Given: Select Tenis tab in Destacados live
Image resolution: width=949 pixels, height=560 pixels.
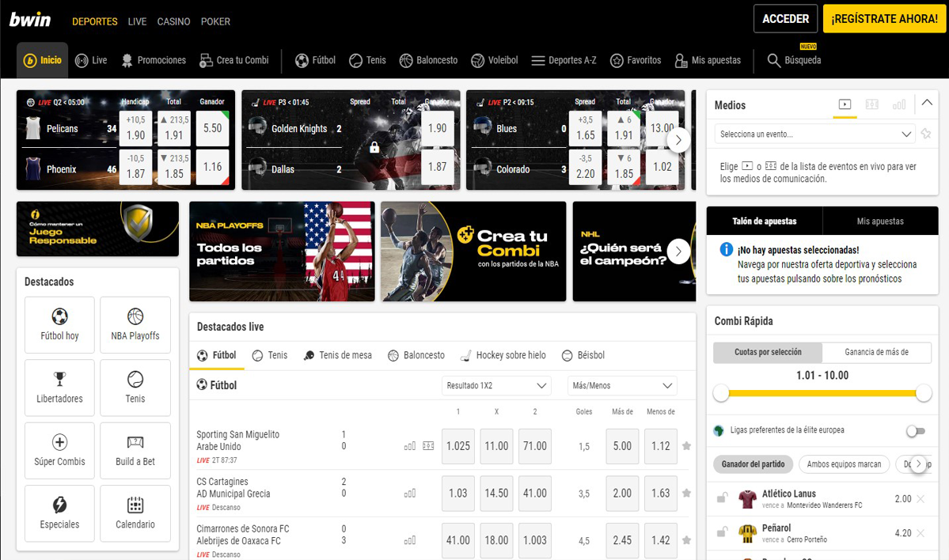Looking at the screenshot, I should (x=270, y=355).
